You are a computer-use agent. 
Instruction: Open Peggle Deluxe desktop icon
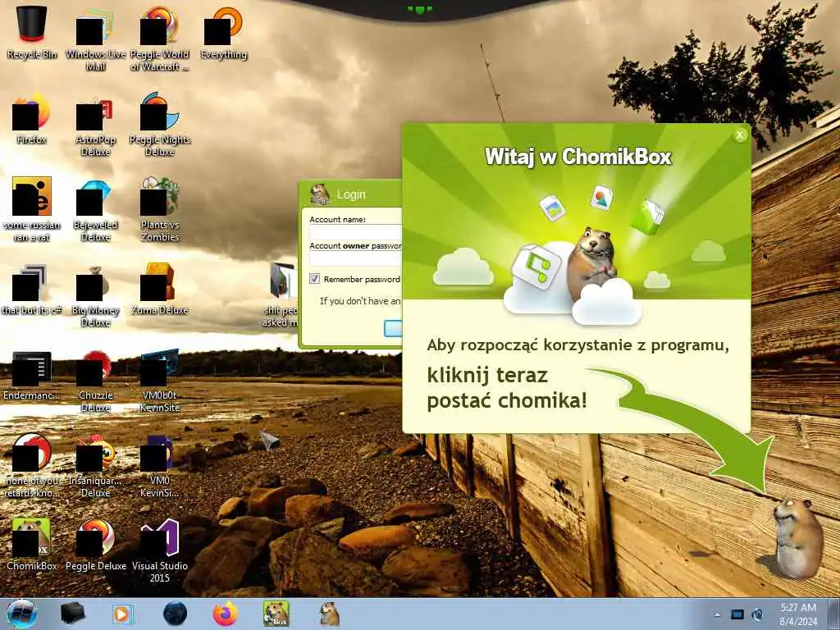95,543
